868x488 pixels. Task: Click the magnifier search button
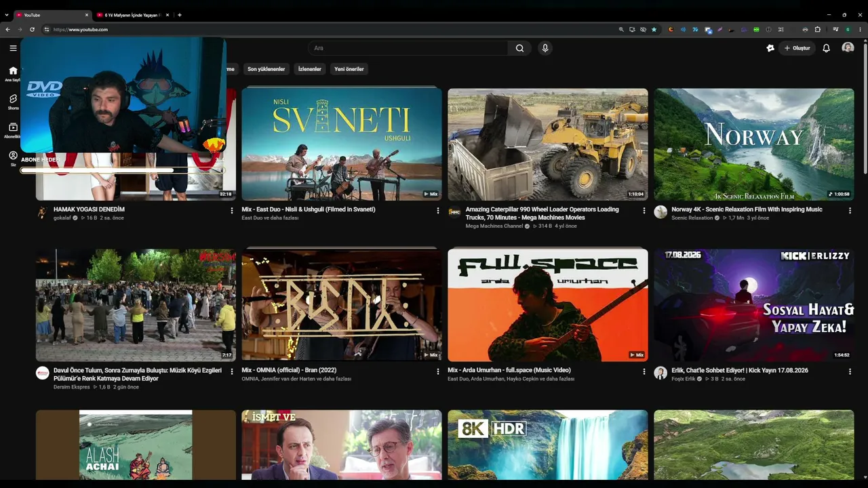point(519,48)
